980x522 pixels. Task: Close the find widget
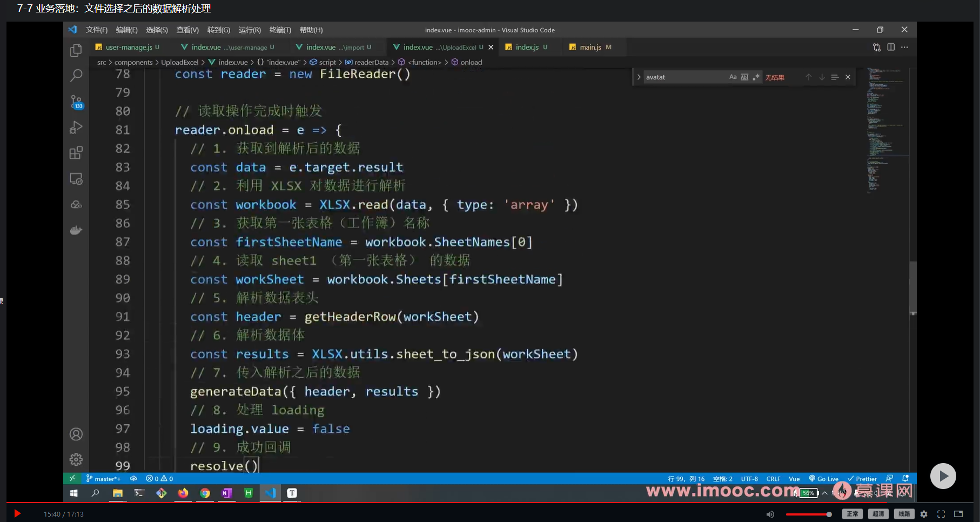(848, 77)
